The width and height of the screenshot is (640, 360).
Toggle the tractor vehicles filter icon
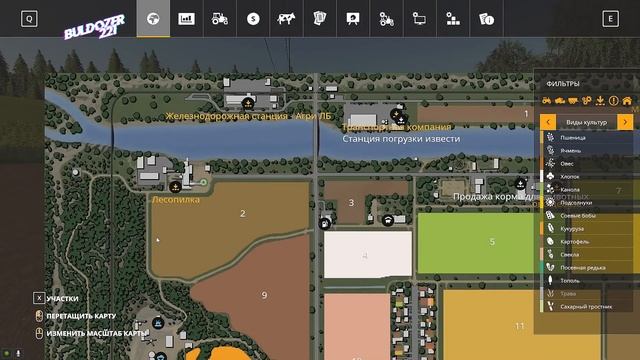pyautogui.click(x=547, y=100)
